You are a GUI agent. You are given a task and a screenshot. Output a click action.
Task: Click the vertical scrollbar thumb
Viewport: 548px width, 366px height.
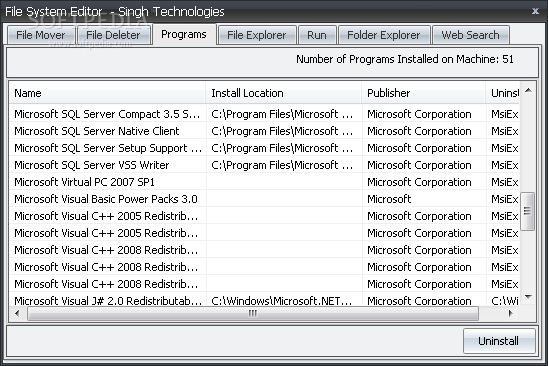click(527, 211)
